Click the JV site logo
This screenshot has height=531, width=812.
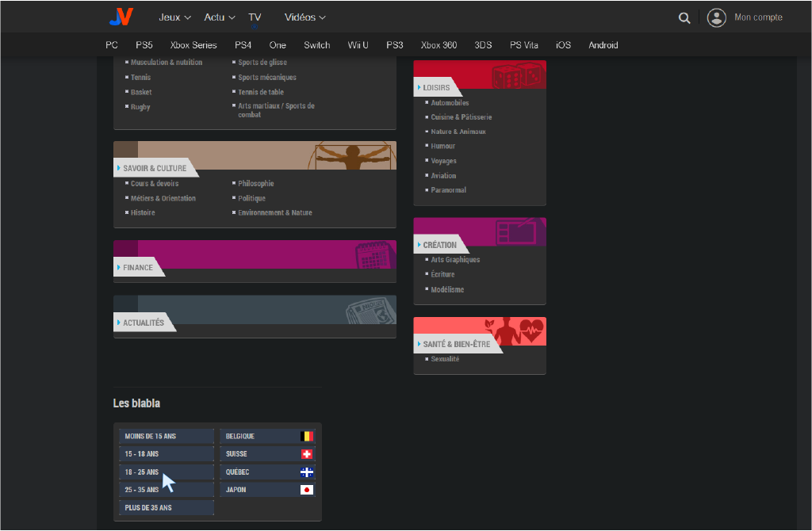coord(121,17)
